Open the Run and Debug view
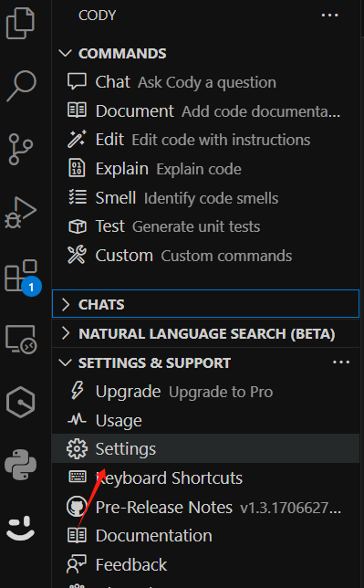364x588 pixels. coord(20,213)
